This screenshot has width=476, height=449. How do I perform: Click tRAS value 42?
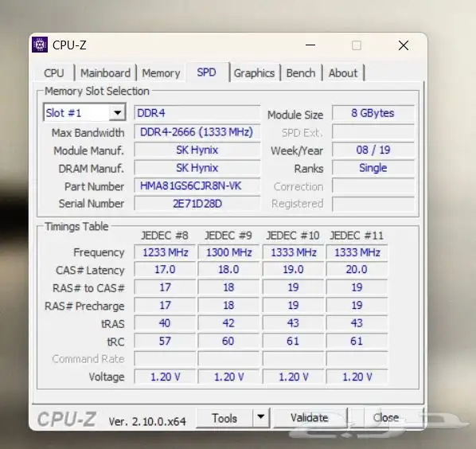click(x=228, y=323)
